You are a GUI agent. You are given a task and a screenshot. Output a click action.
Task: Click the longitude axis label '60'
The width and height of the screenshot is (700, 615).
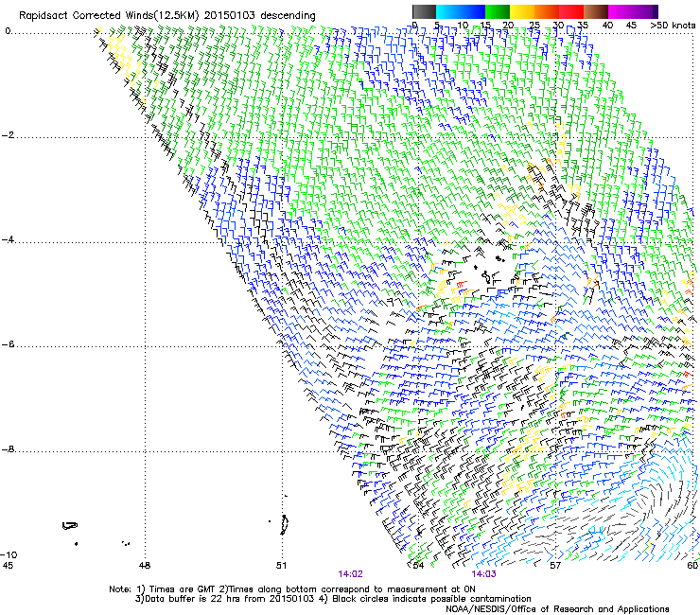pyautogui.click(x=692, y=566)
